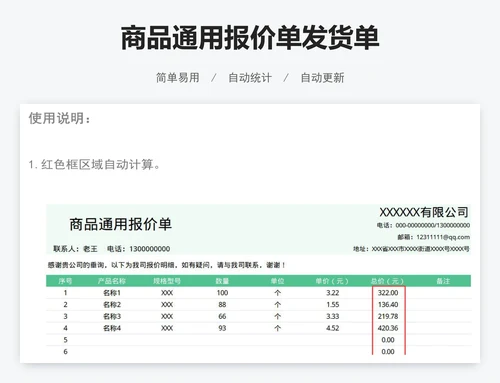Click the 地址 address line
Screen dimensions: 500x383
point(411,249)
